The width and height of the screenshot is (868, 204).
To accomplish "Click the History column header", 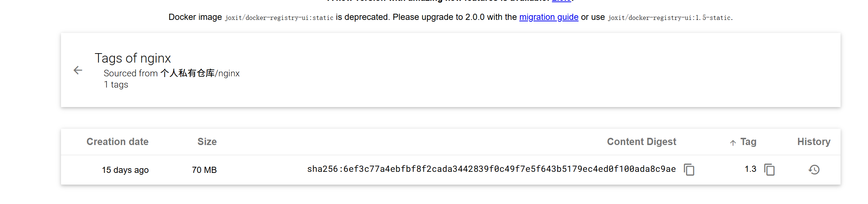I will 814,142.
